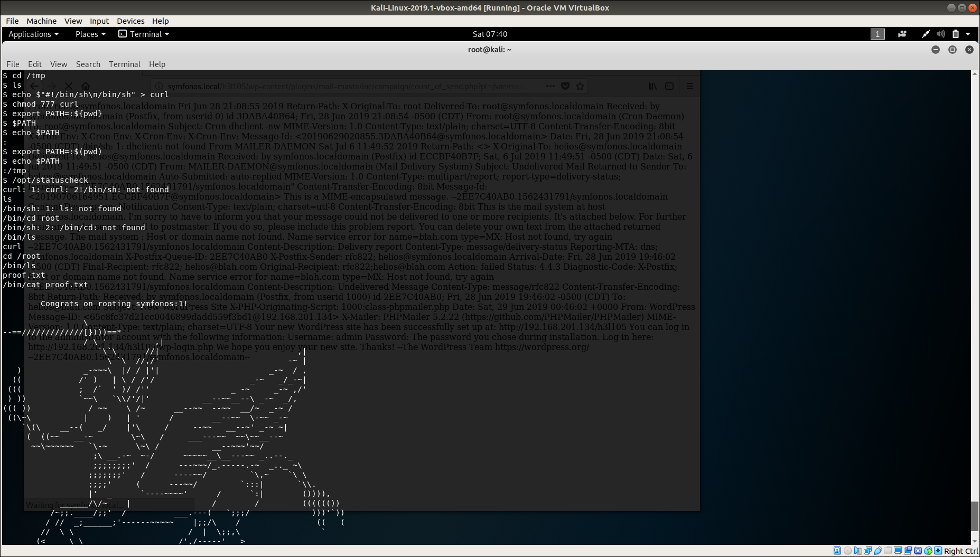Click the '$ /opt/statuscheck' command line

45,180
